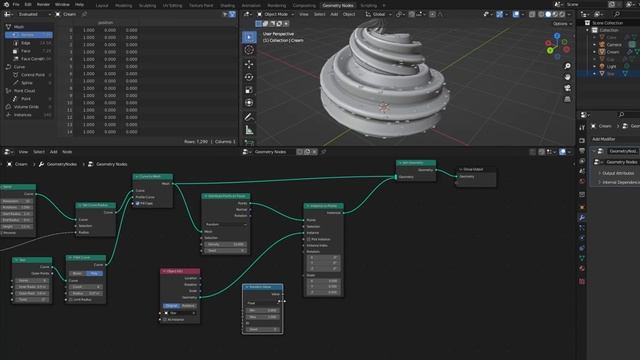Activate the Scale tool in viewport
The width and height of the screenshot is (640, 360).
249,90
